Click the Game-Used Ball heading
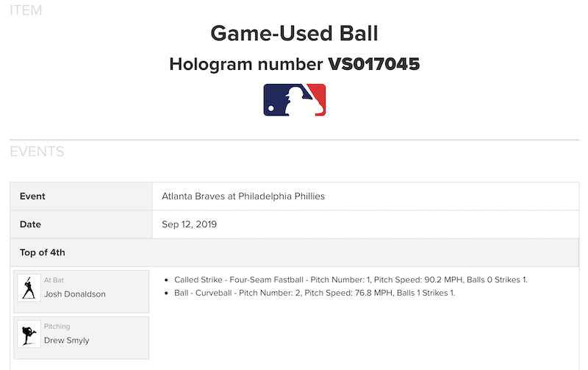The height and width of the screenshot is (370, 588). pyautogui.click(x=294, y=33)
